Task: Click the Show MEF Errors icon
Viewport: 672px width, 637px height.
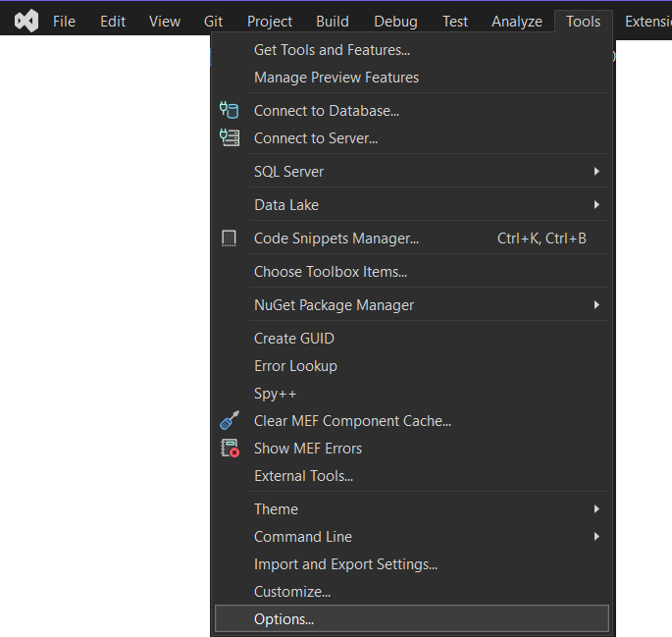Action: point(231,448)
